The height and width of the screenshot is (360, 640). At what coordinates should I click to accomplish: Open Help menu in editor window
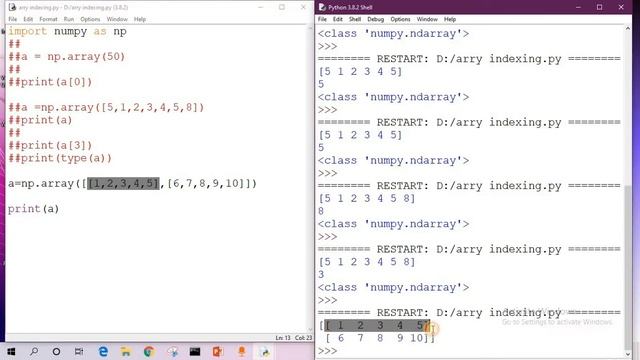(x=140, y=19)
